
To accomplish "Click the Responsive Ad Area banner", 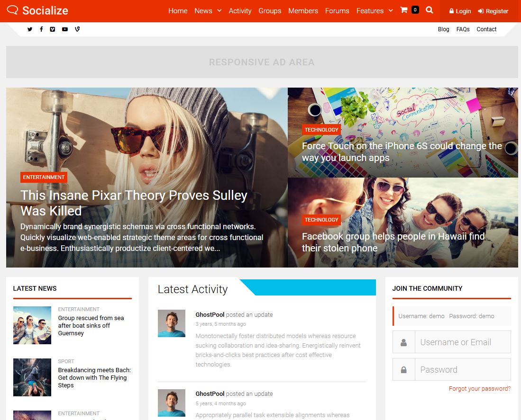I will [262, 62].
